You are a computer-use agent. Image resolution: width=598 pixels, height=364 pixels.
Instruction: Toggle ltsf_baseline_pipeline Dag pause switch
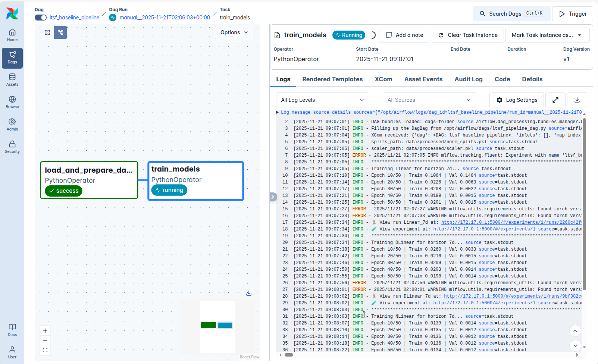point(41,18)
